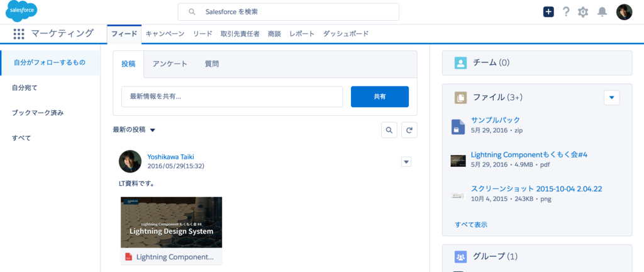Click the サンプルパック zip file icon

(458, 127)
